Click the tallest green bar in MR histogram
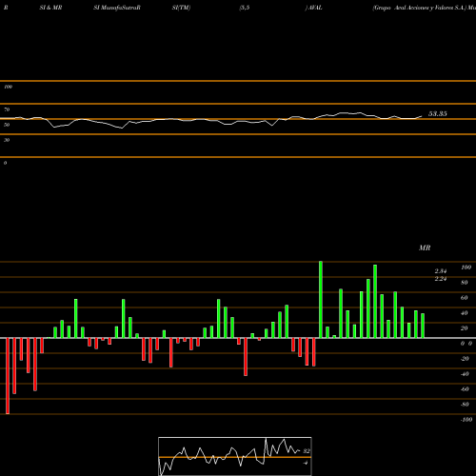The height and width of the screenshot is (476, 476). pos(321,300)
